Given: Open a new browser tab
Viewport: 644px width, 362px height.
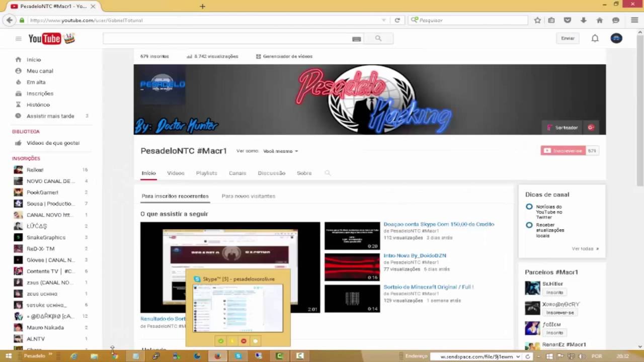Looking at the screenshot, I should point(202,6).
